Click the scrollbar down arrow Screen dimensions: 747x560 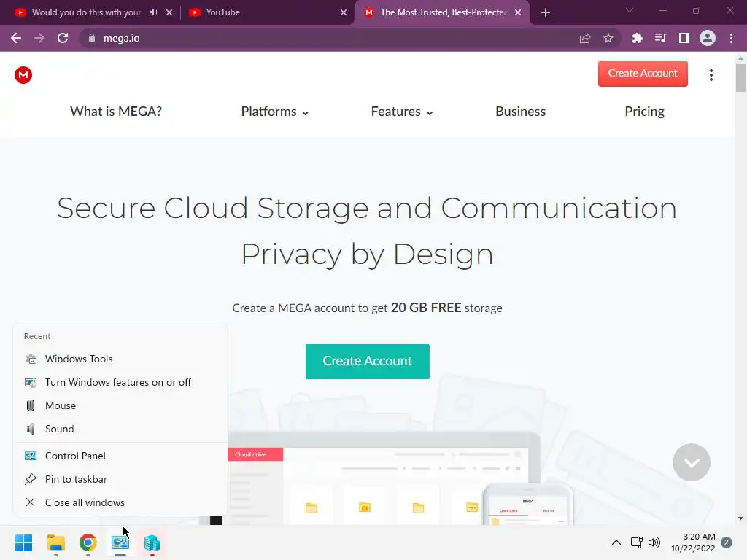coord(740,518)
